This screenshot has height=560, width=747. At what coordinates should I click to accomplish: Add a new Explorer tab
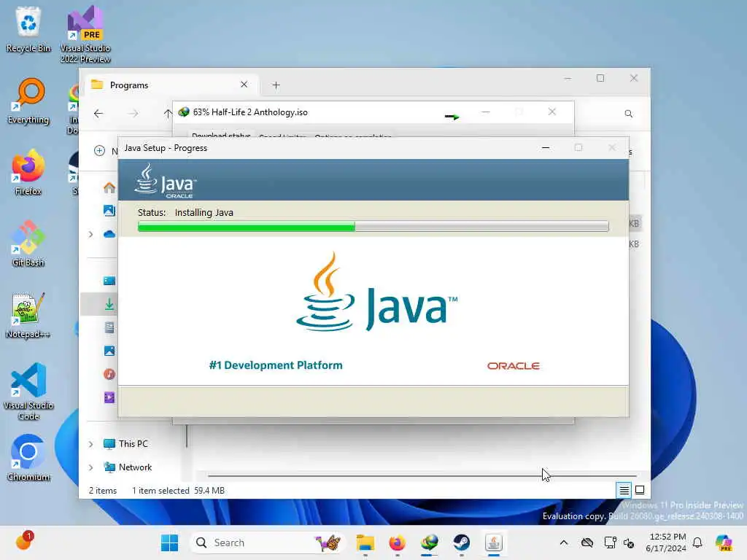pos(276,85)
